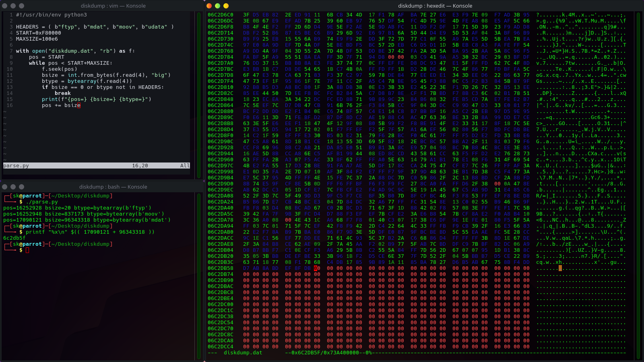Click the HEADERS tuple definition line in vim
Screen dimensions: 644x362
coord(95,27)
